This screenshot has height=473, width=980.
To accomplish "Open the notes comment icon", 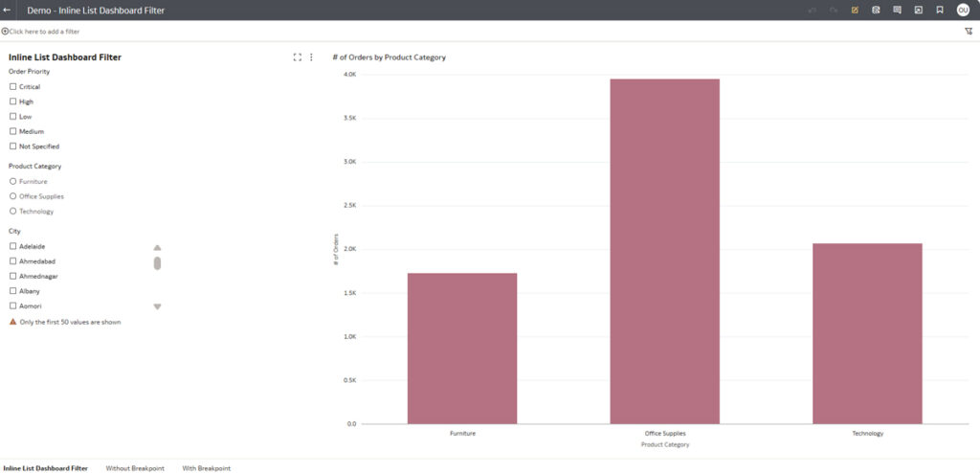I will pos(897,10).
